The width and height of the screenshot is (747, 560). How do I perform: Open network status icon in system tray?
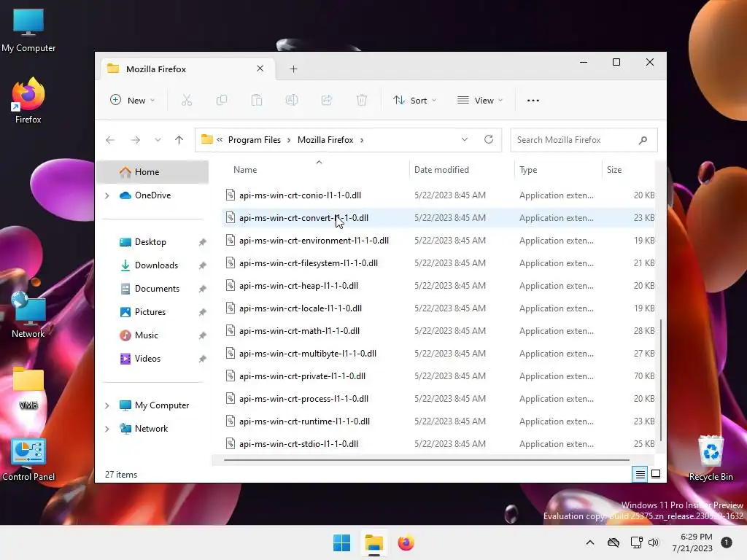click(636, 542)
